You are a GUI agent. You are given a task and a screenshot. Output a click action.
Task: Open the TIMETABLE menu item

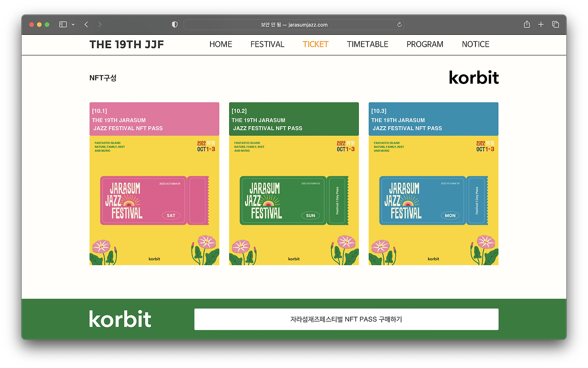pos(367,45)
